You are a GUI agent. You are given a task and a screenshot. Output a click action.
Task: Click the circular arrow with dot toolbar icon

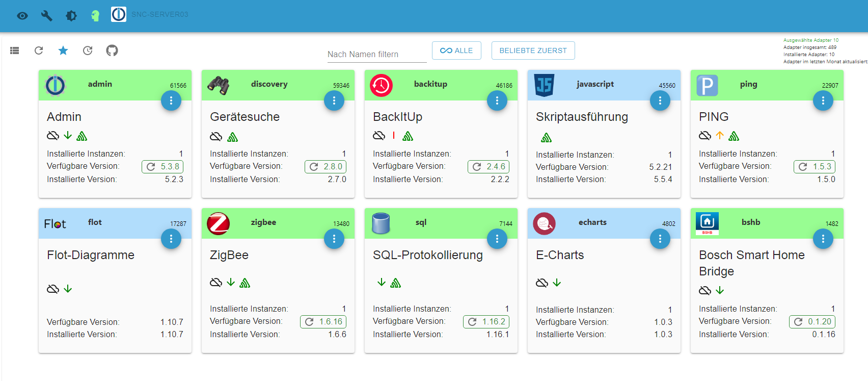(x=88, y=50)
